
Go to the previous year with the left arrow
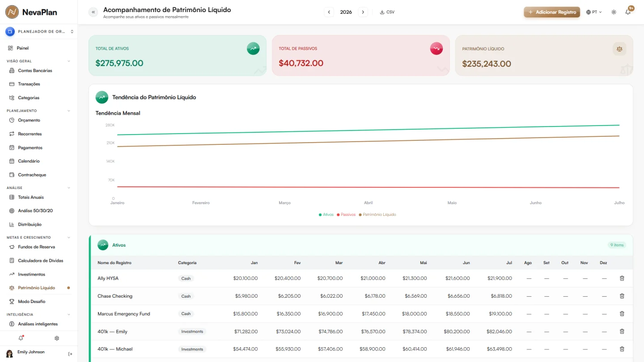click(329, 12)
